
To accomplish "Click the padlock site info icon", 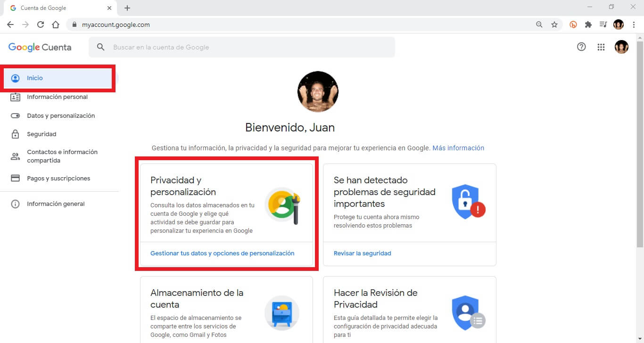I will point(74,24).
